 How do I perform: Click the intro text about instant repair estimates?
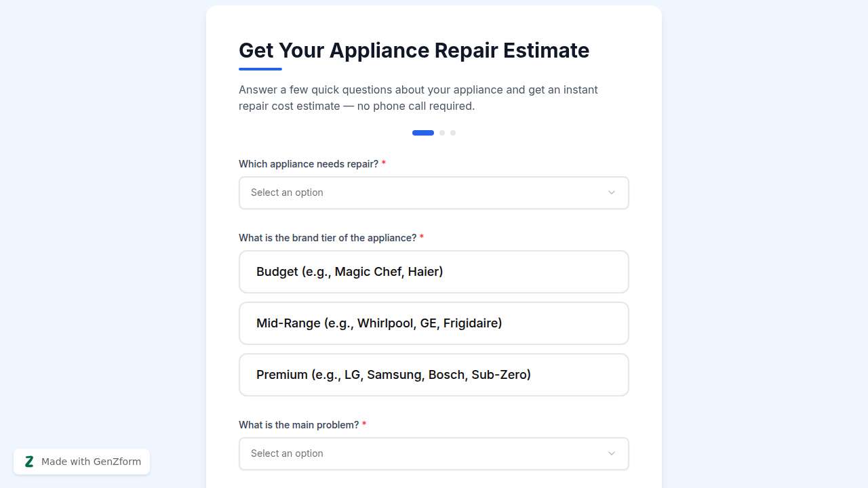[418, 98]
